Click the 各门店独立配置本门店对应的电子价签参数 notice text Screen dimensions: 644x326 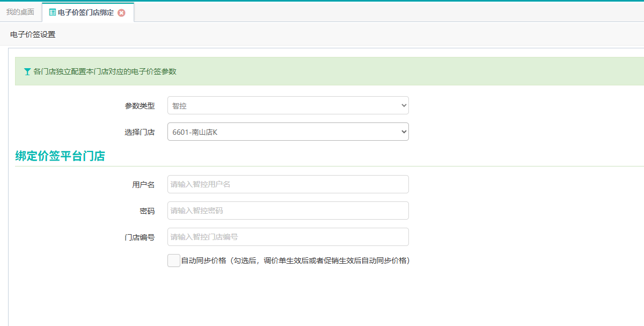point(105,71)
